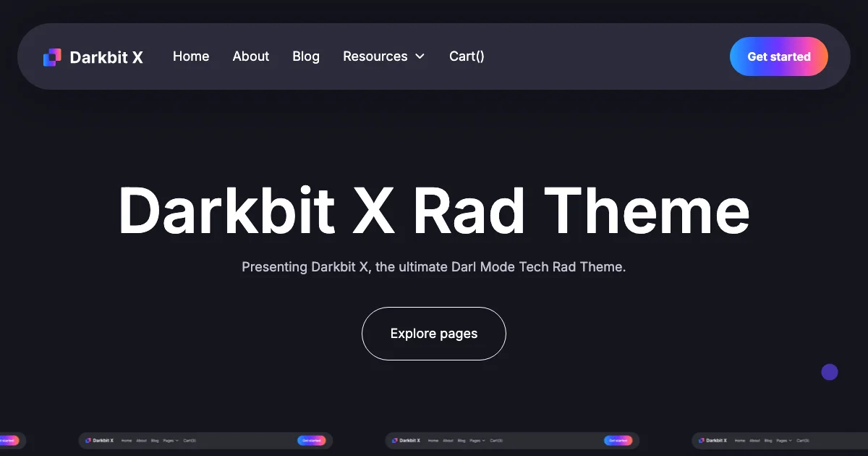Image resolution: width=868 pixels, height=456 pixels.
Task: Click the Darkbit X brand name
Action: pos(106,57)
